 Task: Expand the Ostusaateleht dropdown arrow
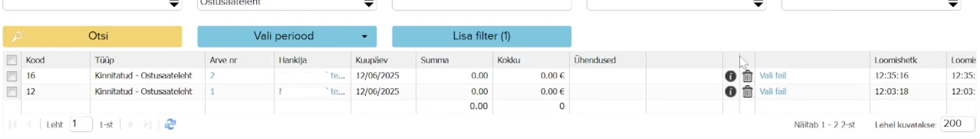tap(368, 4)
